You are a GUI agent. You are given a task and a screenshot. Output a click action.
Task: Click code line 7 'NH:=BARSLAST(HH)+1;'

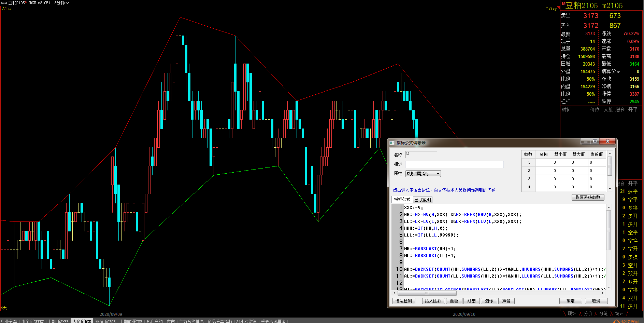pos(430,248)
